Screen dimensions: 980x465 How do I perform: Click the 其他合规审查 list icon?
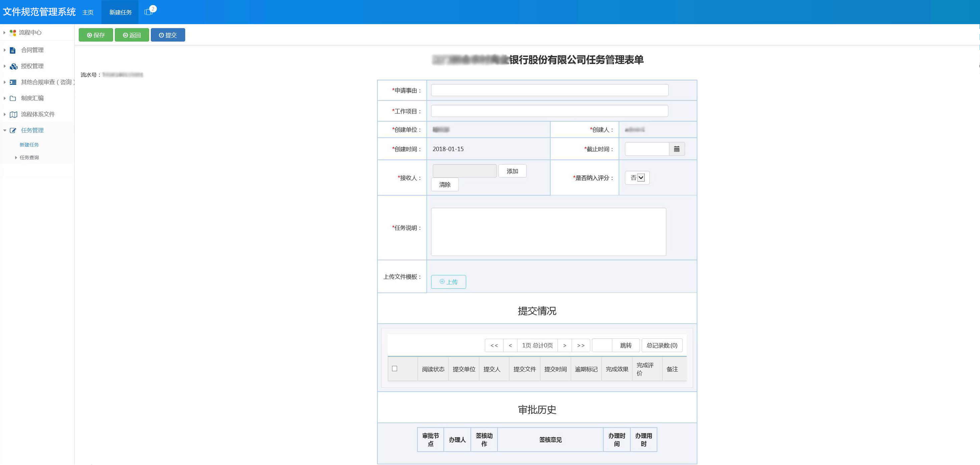[13, 82]
